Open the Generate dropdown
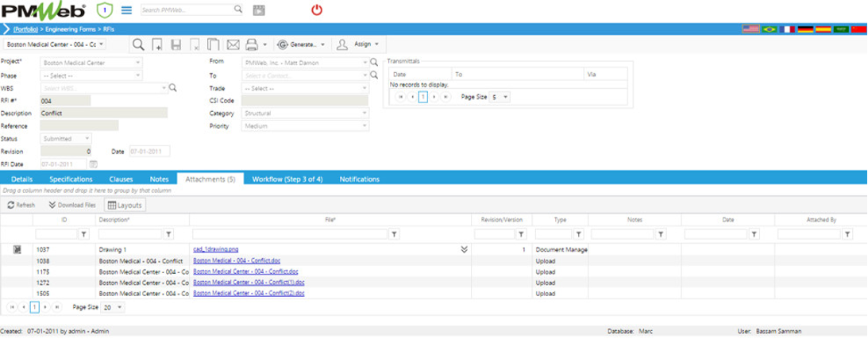868x339 pixels. [302, 44]
